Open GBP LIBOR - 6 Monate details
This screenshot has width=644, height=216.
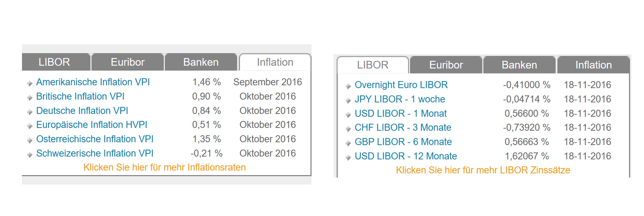click(x=402, y=142)
